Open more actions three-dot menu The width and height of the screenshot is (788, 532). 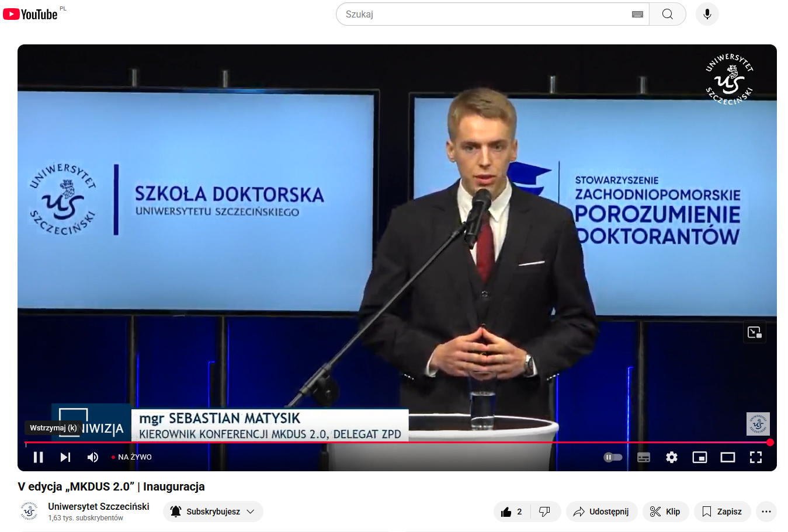coord(766,512)
